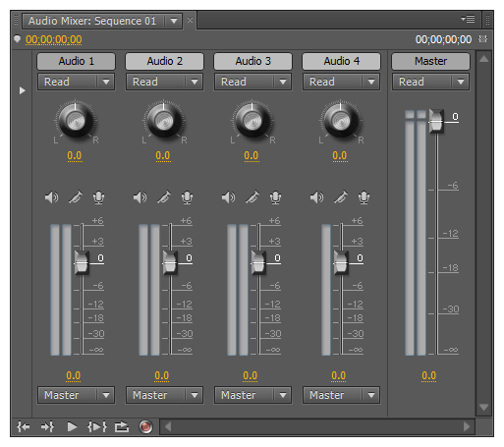Click the Play In to Out icon
The width and height of the screenshot is (504, 447).
pyautogui.click(x=97, y=426)
